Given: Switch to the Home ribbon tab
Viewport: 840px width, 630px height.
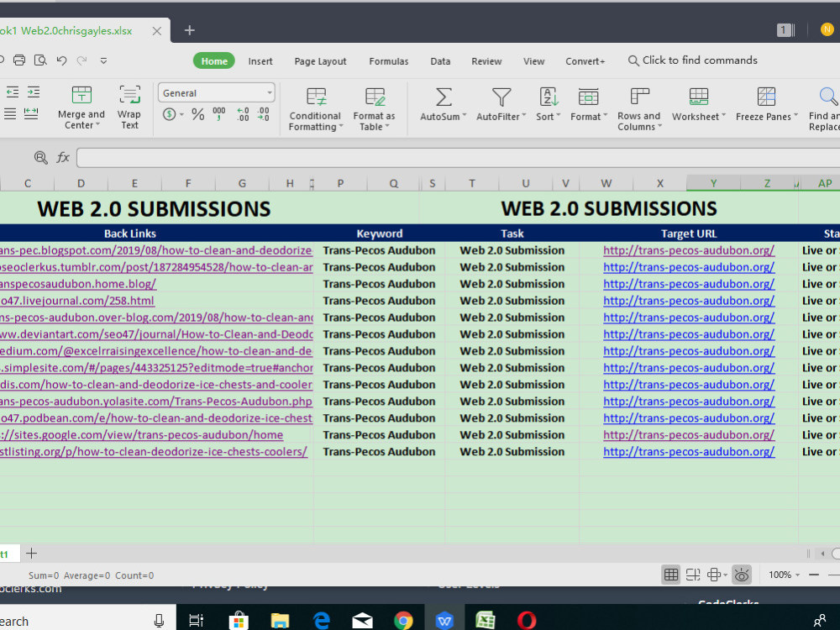Looking at the screenshot, I should coord(214,61).
